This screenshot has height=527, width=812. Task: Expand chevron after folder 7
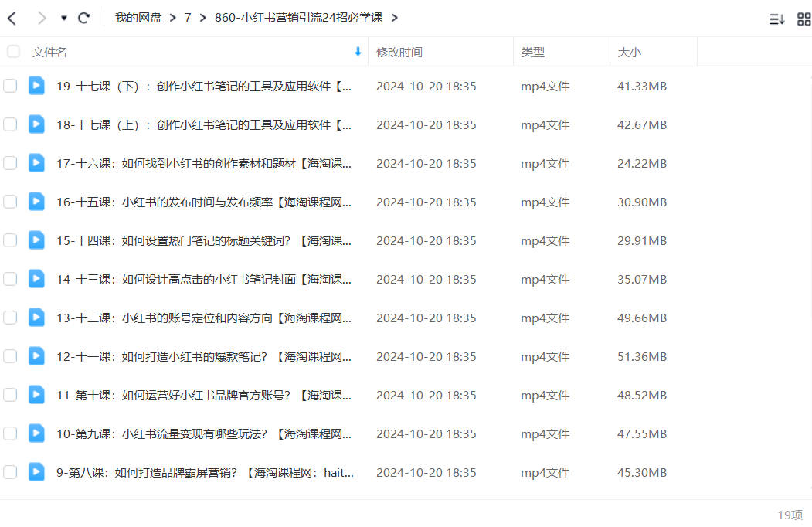tap(203, 18)
